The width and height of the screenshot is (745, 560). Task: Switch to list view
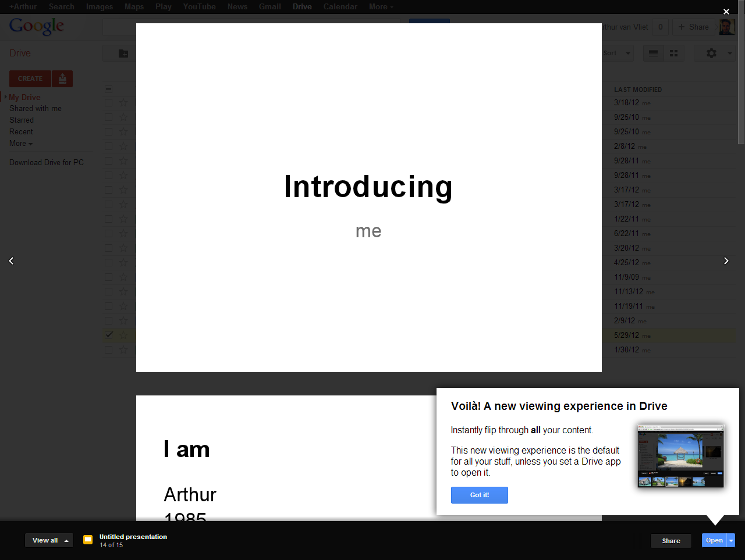(654, 53)
